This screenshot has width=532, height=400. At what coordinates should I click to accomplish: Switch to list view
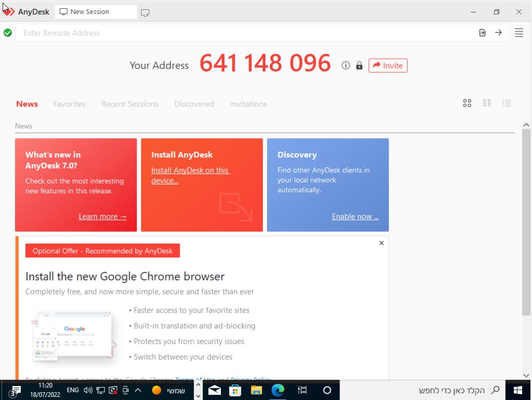(507, 103)
